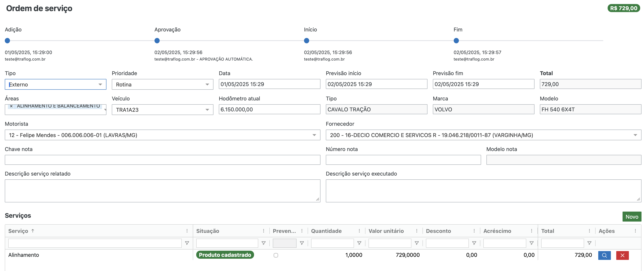Toggle the Preventiva checkbox for Alinhamento row
This screenshot has width=644, height=271.
275,255
